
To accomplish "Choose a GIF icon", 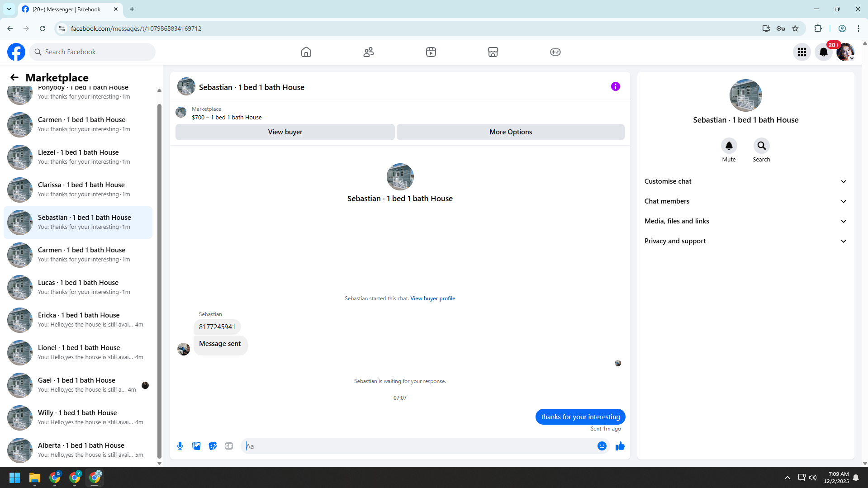I will click(x=229, y=446).
